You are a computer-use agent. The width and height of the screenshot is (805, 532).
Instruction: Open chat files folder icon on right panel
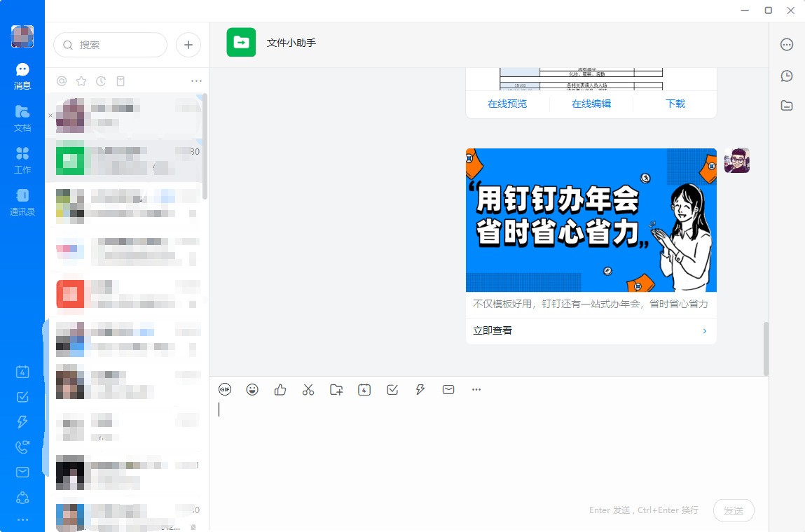[x=787, y=106]
